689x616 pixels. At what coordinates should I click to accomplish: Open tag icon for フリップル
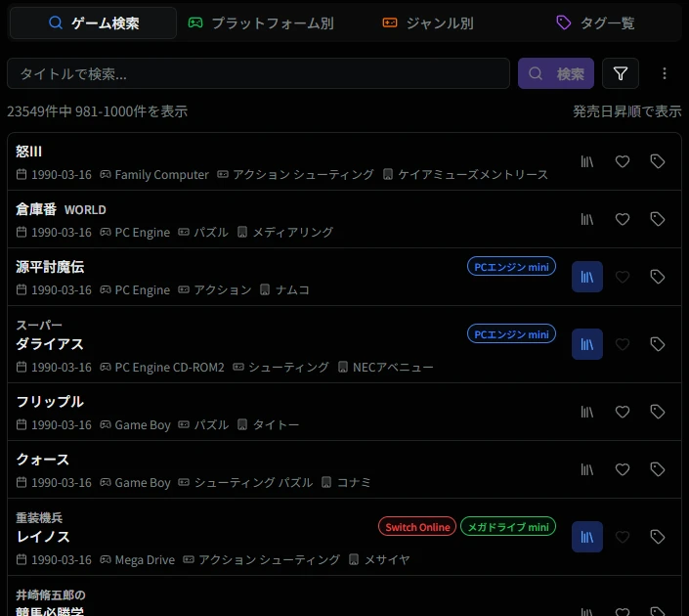pyautogui.click(x=658, y=412)
